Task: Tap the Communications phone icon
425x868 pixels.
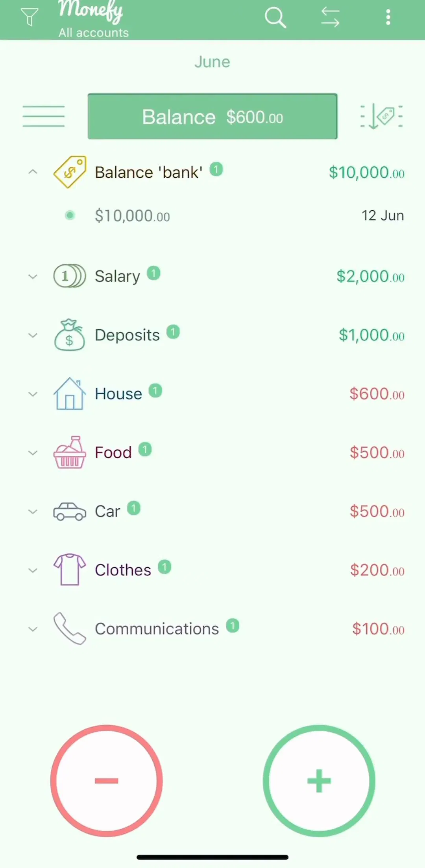Action: coord(70,628)
